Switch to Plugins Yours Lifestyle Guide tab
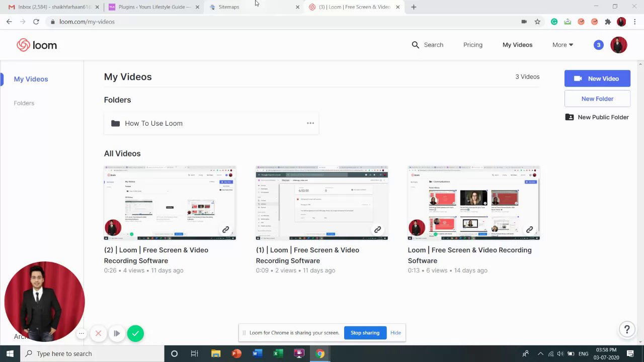This screenshot has height=362, width=644. [x=153, y=7]
